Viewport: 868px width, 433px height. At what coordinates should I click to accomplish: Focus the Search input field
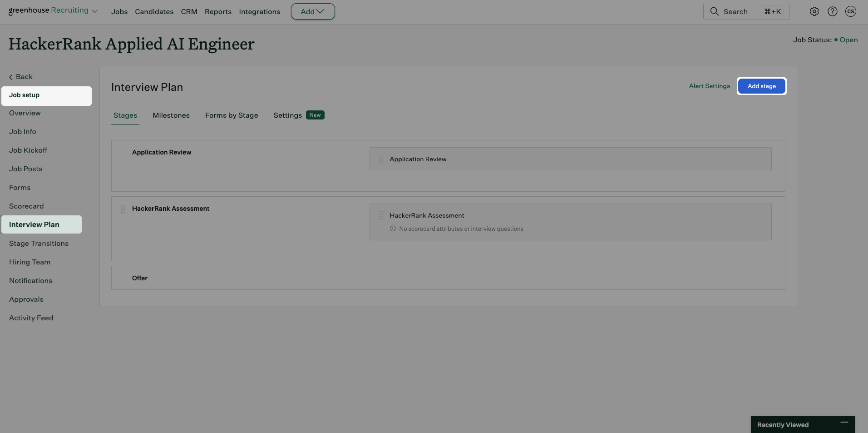(x=746, y=11)
